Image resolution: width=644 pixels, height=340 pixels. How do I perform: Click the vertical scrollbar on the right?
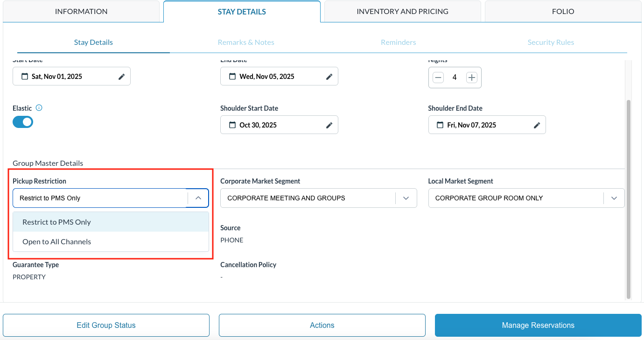coord(629,198)
